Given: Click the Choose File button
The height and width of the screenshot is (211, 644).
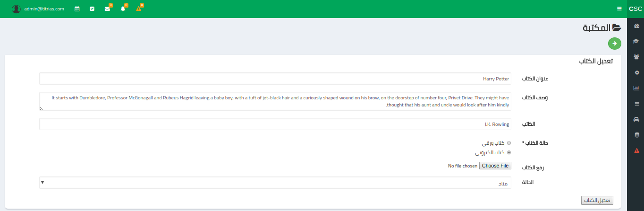Looking at the screenshot, I should coord(495,166).
